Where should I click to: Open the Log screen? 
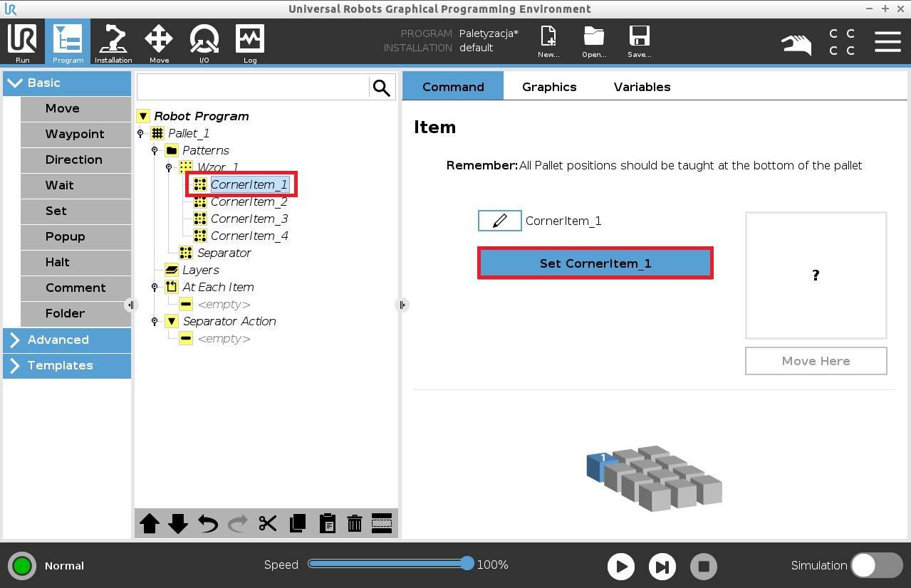coord(250,43)
